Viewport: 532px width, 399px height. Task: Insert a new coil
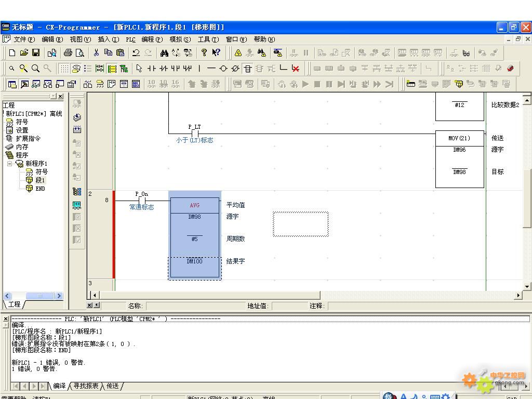(223, 68)
